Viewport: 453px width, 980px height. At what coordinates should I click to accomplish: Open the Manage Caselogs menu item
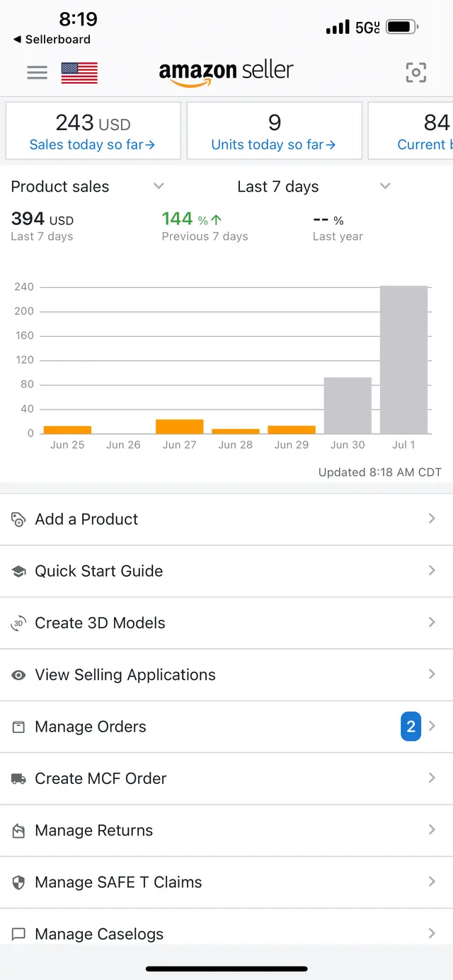click(226, 934)
